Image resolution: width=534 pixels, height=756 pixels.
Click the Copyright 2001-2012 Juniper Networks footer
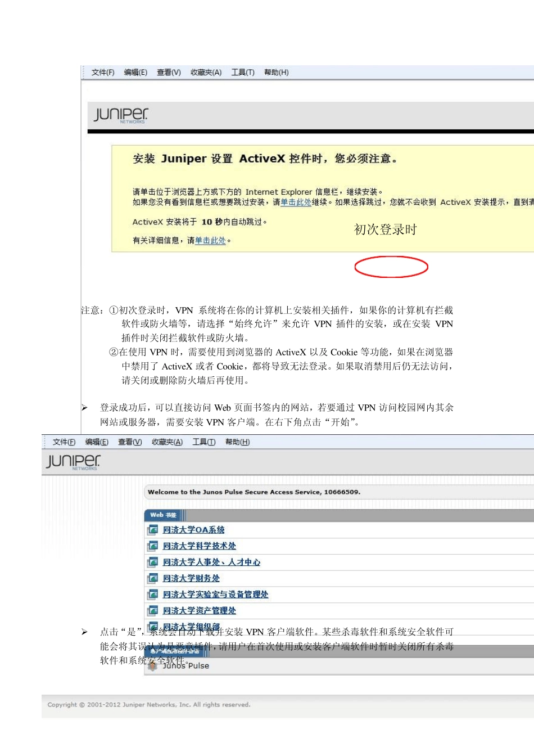(149, 705)
